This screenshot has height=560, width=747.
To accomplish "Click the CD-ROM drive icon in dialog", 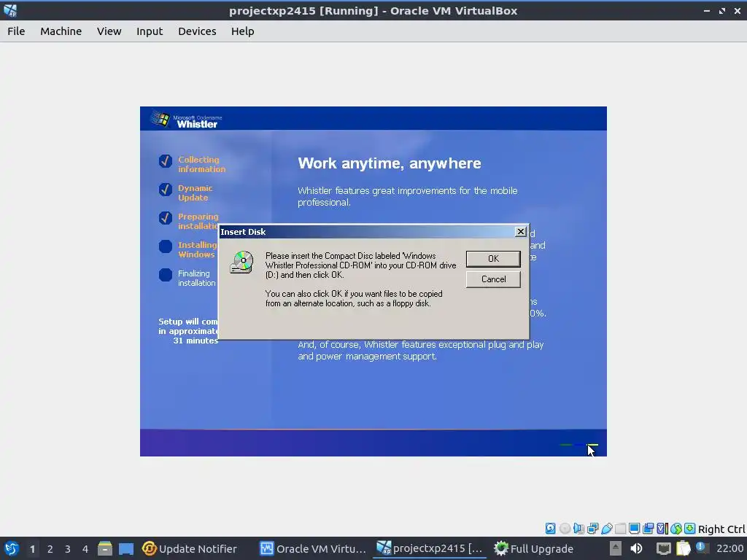I will point(242,262).
